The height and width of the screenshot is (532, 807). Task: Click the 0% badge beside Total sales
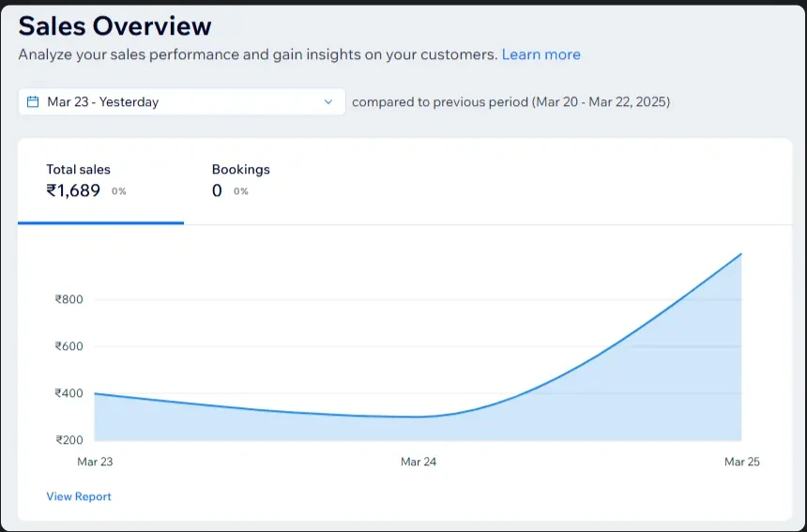(x=119, y=191)
